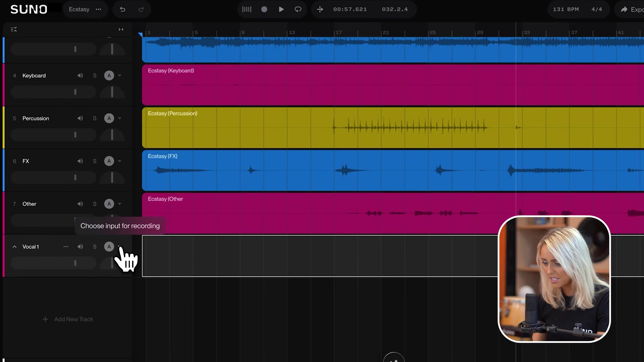Redo the last action
This screenshot has height=362, width=644.
(141, 9)
